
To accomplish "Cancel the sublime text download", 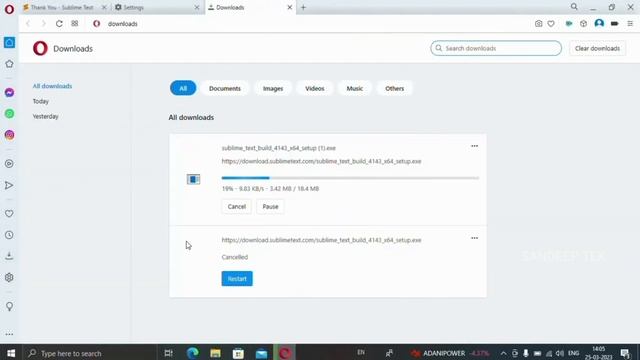I will pyautogui.click(x=237, y=207).
